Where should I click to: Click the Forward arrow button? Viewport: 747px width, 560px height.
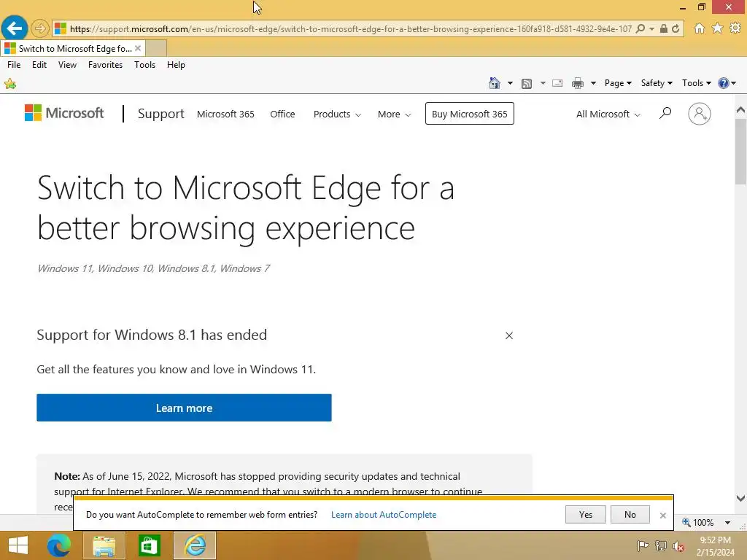40,28
